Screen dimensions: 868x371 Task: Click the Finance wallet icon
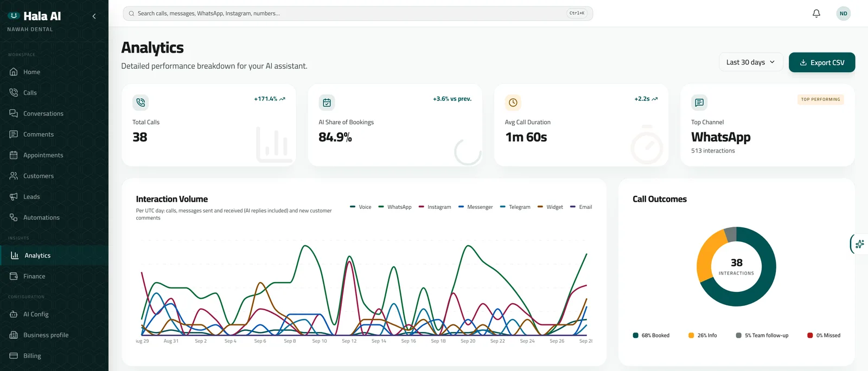click(14, 276)
